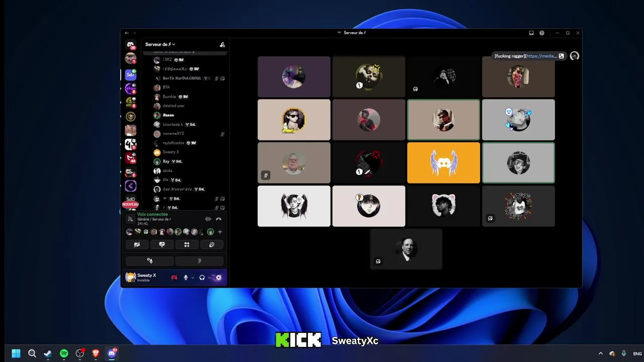Click the microphone-with-gear button below camera
644x362 pixels.
[x=149, y=260]
